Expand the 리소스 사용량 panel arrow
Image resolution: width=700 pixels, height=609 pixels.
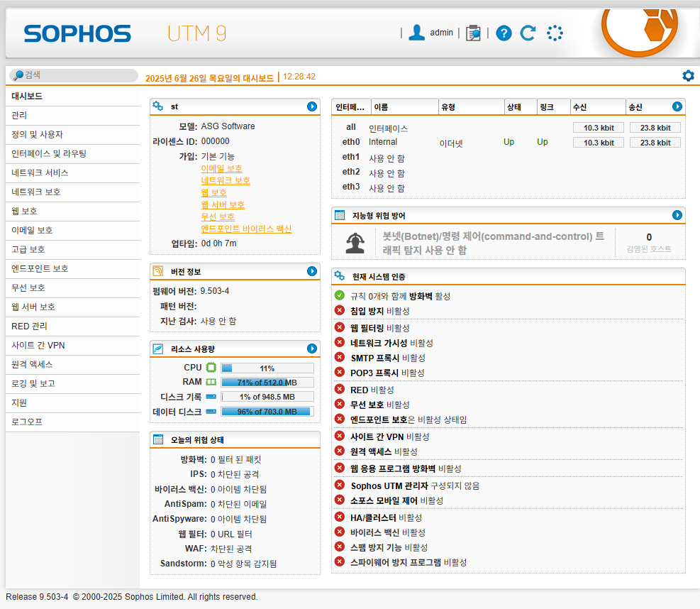312,349
